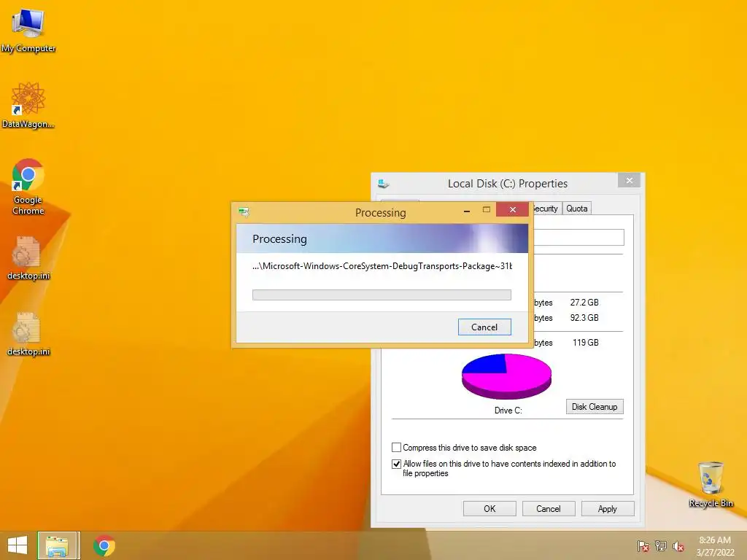Click the taskbar clock showing 8:26 AM
The height and width of the screenshot is (560, 747).
point(715,540)
